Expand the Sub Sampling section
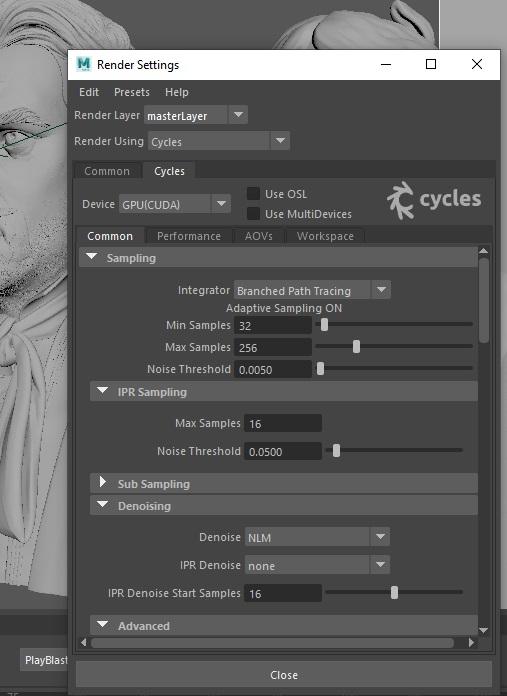Screen dimensions: 507x696 tap(103, 482)
